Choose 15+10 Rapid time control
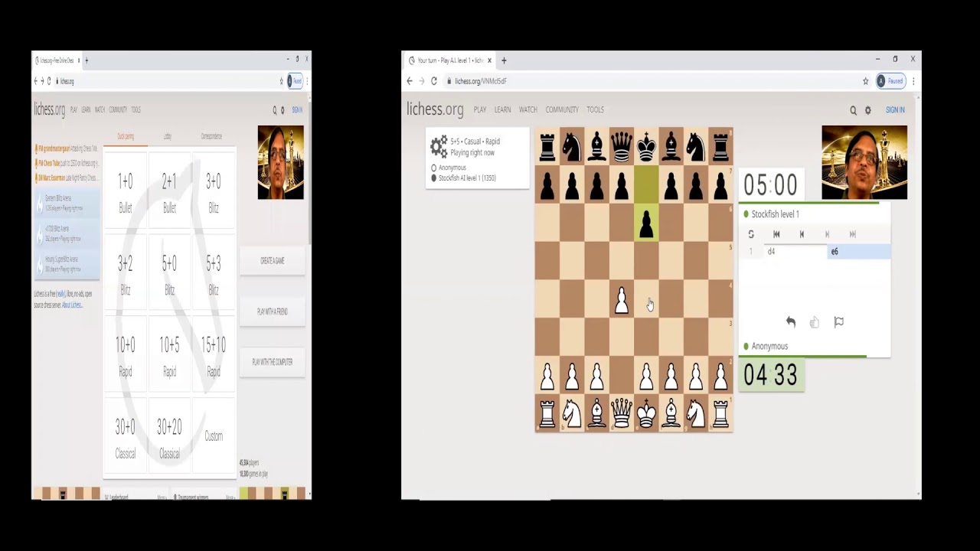980x551 pixels. 214,355
